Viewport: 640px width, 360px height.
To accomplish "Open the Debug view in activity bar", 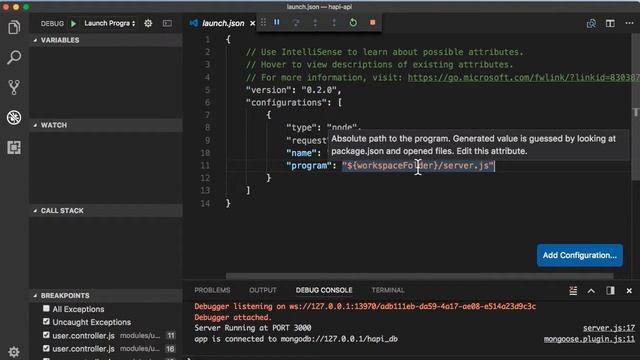I will pos(14,118).
